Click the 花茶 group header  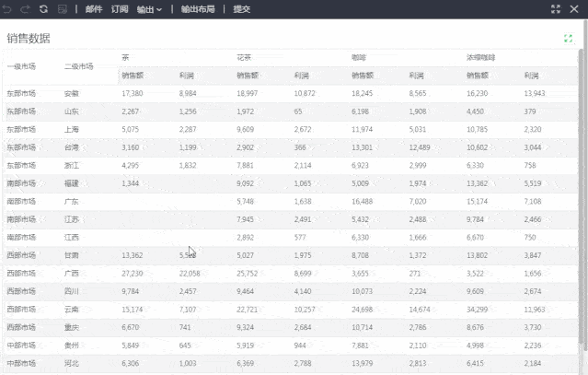pos(244,57)
